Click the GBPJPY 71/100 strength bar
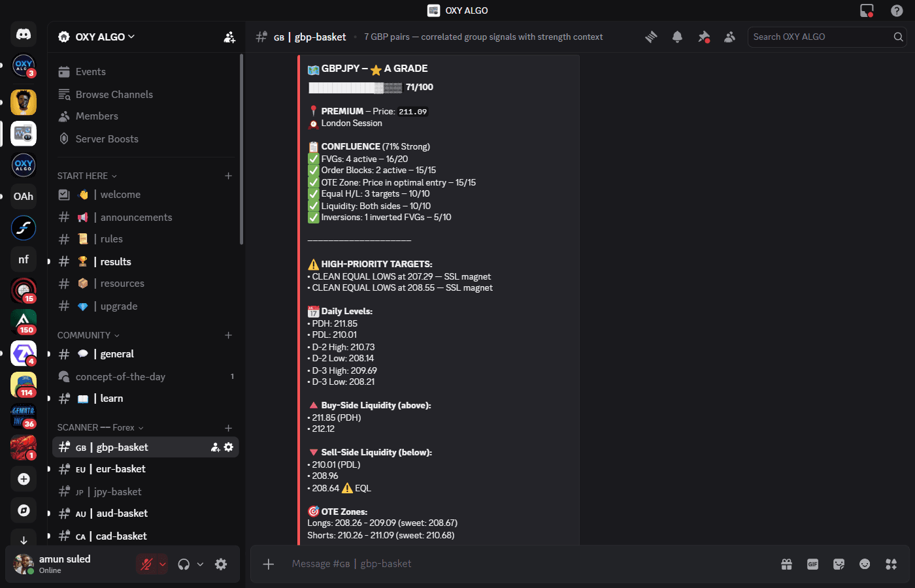This screenshot has height=588, width=915. 356,87
